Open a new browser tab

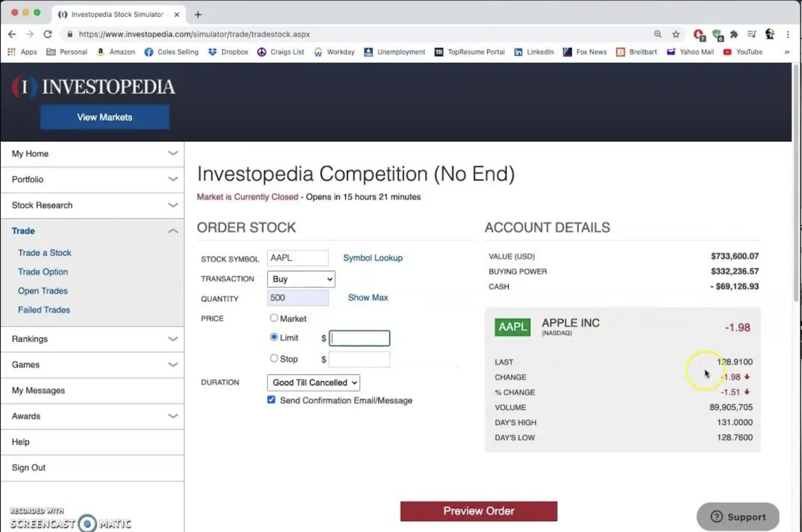(x=198, y=15)
